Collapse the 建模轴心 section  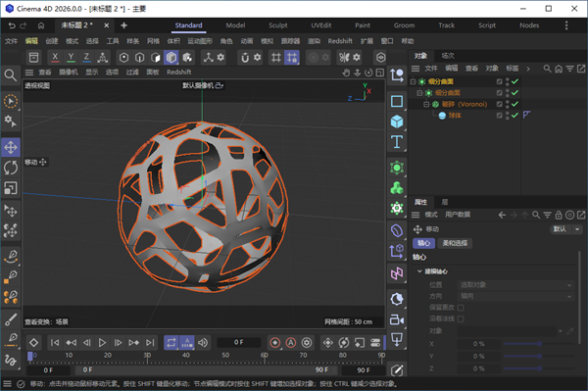pyautogui.click(x=419, y=271)
